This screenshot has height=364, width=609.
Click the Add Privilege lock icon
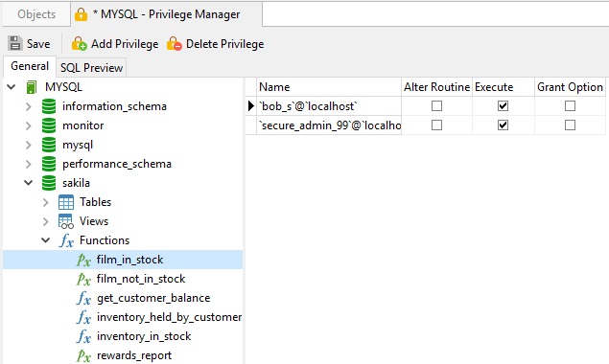click(79, 43)
